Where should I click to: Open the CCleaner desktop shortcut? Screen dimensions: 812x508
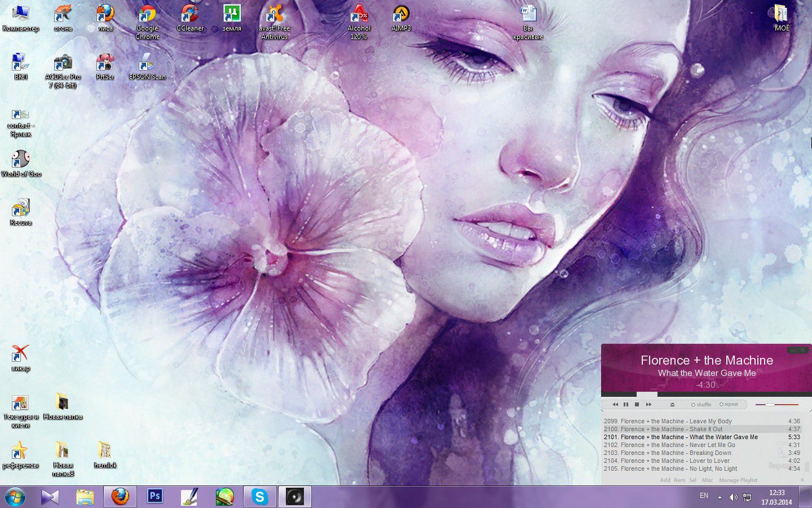pos(190,19)
